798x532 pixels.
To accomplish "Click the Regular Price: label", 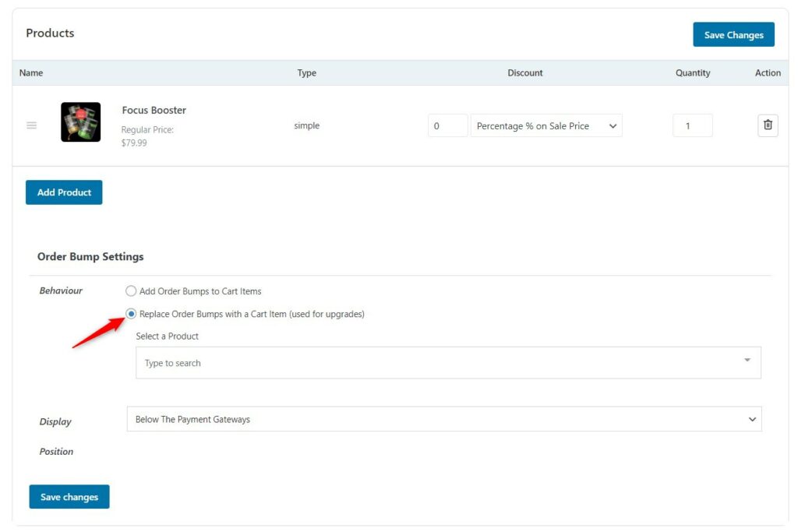I will pyautogui.click(x=147, y=130).
